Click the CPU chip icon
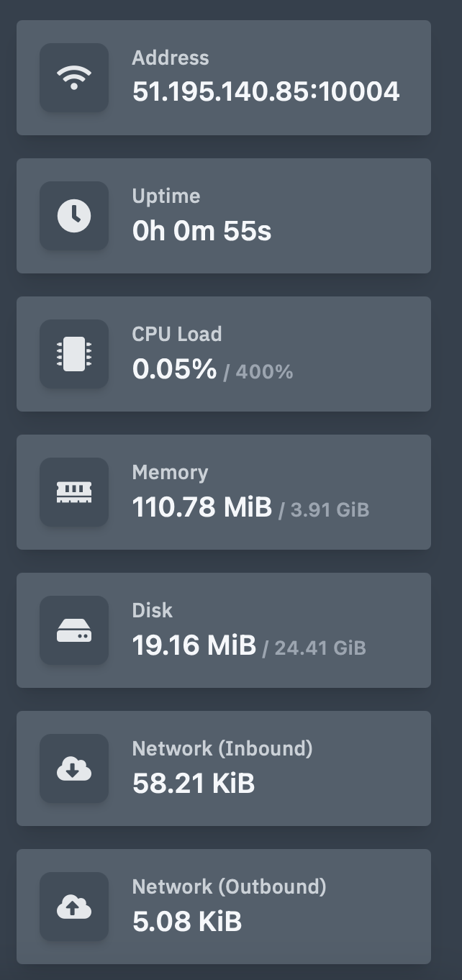This screenshot has width=462, height=980. [x=74, y=354]
